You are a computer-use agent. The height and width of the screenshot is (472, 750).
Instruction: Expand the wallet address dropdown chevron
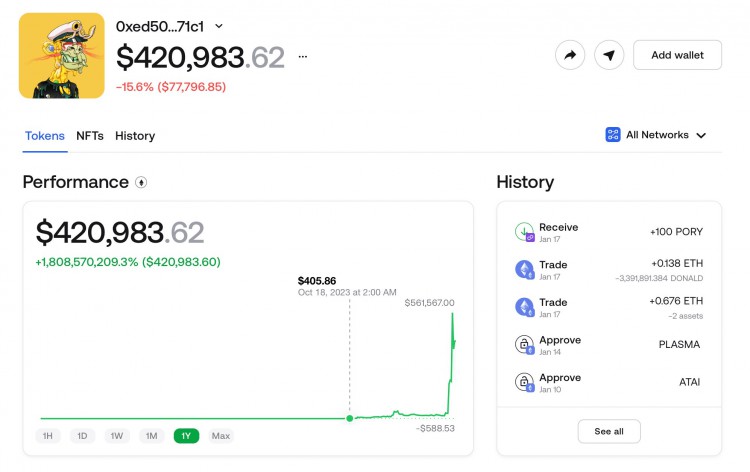(219, 26)
